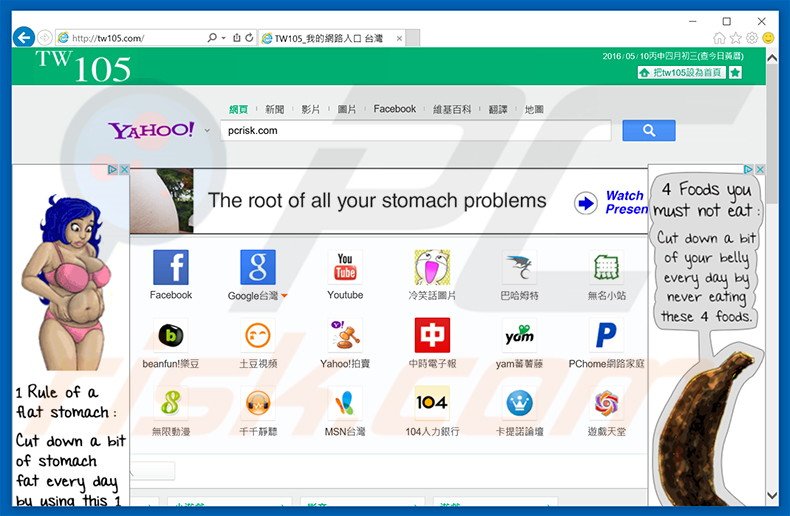Viewport: 790px width, 516px height.
Task: Click the bookmark star beside 把tw105設為首頁
Action: 735,73
